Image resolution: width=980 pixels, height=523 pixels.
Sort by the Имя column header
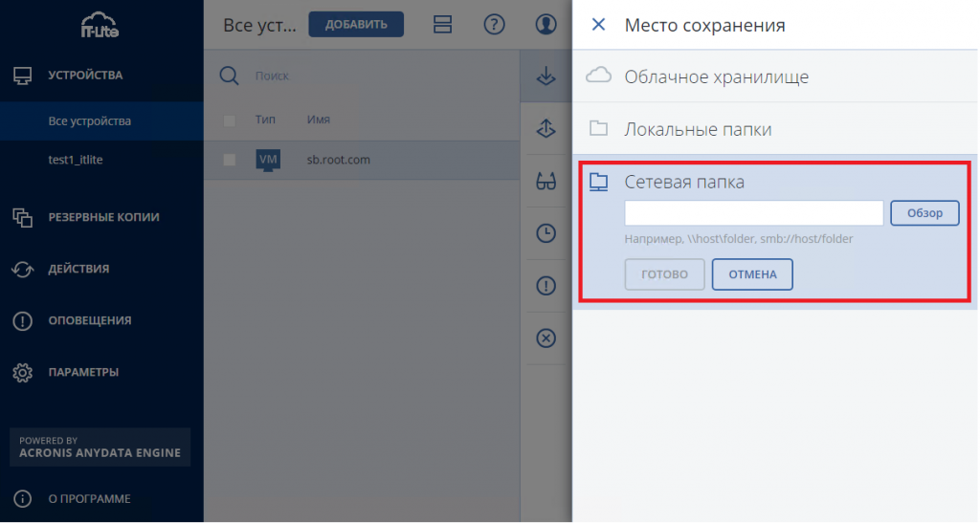[318, 120]
